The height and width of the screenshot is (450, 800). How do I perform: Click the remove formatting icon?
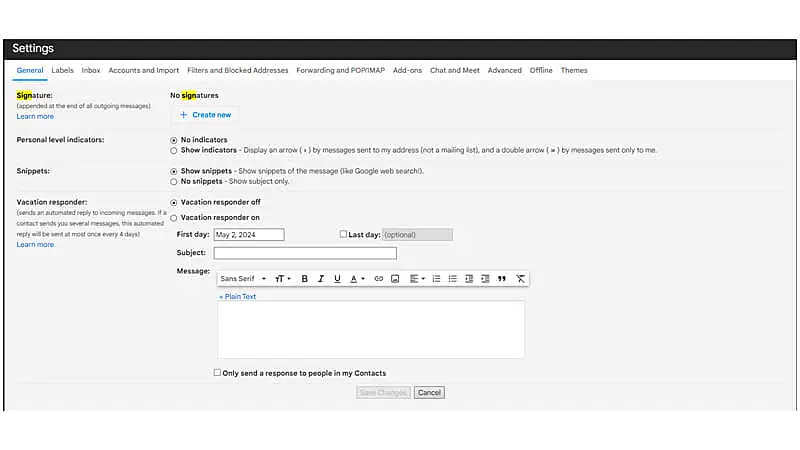pos(520,279)
